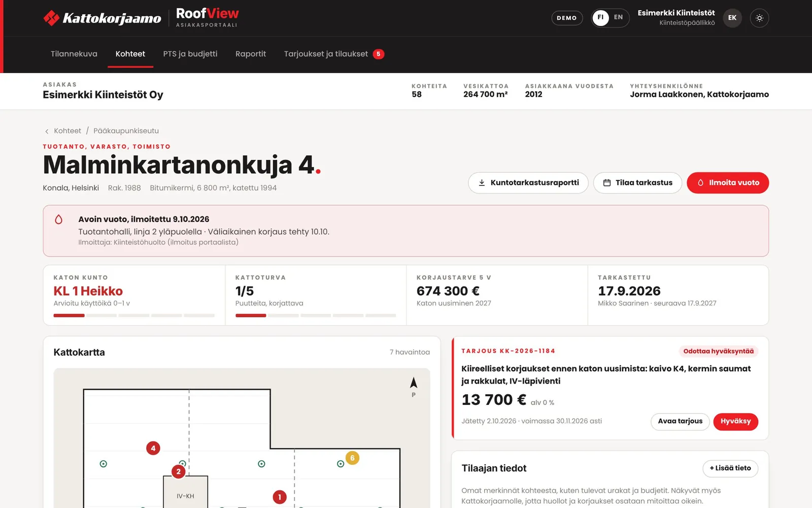Open the Raportit tab
Screen dimensions: 812x508
pyautogui.click(x=251, y=54)
